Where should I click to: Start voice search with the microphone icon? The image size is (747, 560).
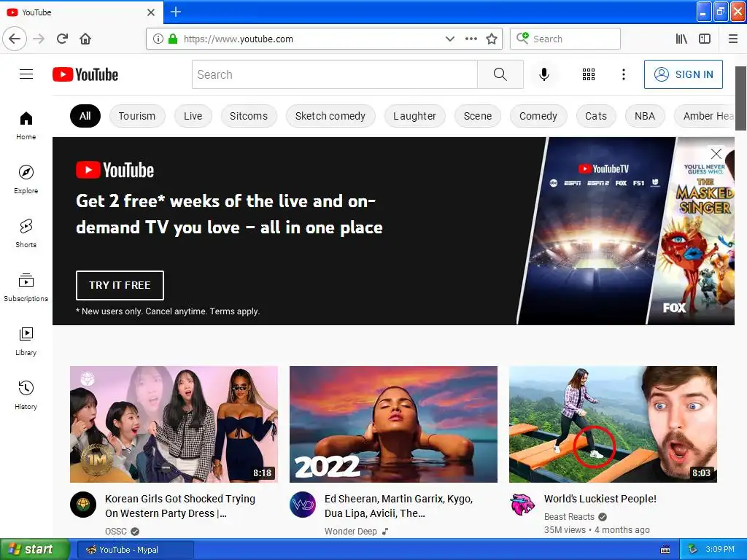point(544,74)
